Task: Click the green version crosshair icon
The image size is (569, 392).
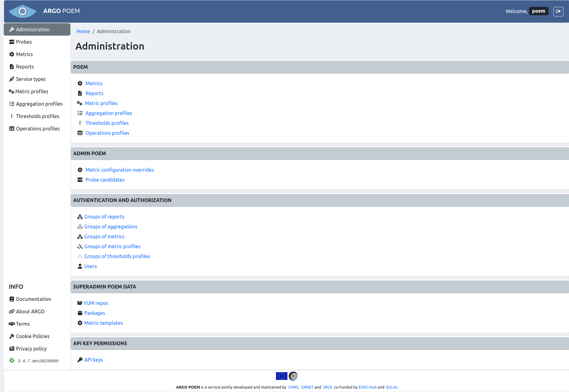Action: [x=12, y=360]
